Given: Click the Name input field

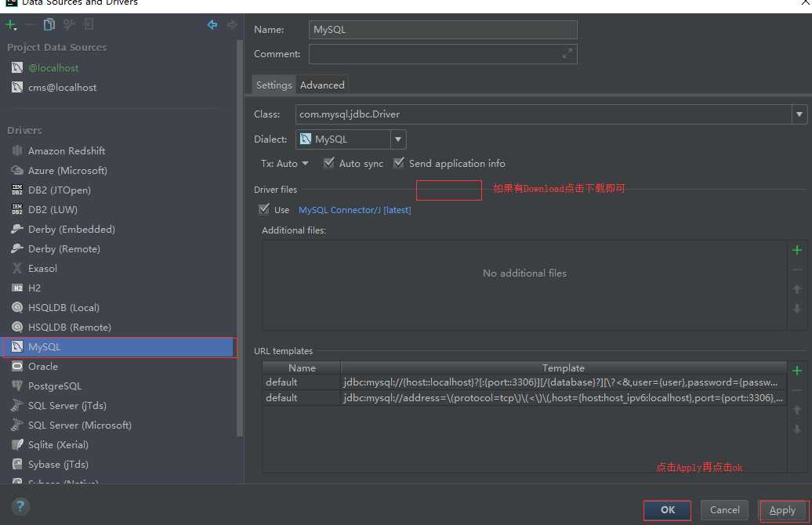Looking at the screenshot, I should 443,30.
